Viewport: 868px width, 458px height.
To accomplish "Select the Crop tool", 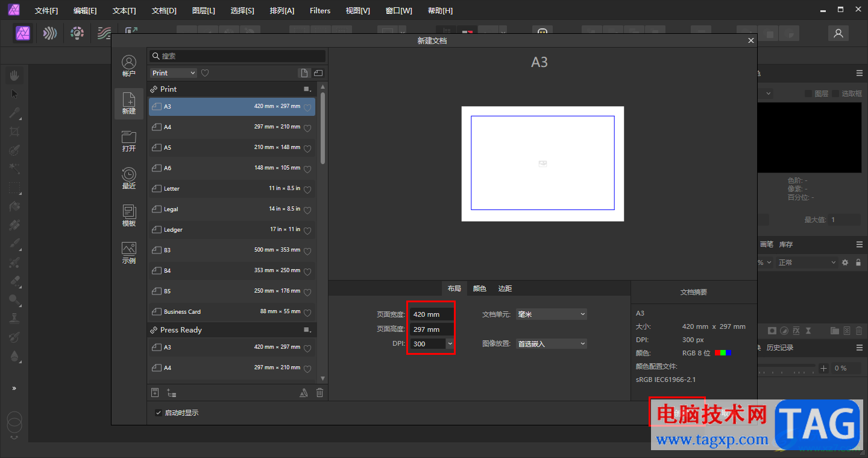I will click(x=14, y=132).
